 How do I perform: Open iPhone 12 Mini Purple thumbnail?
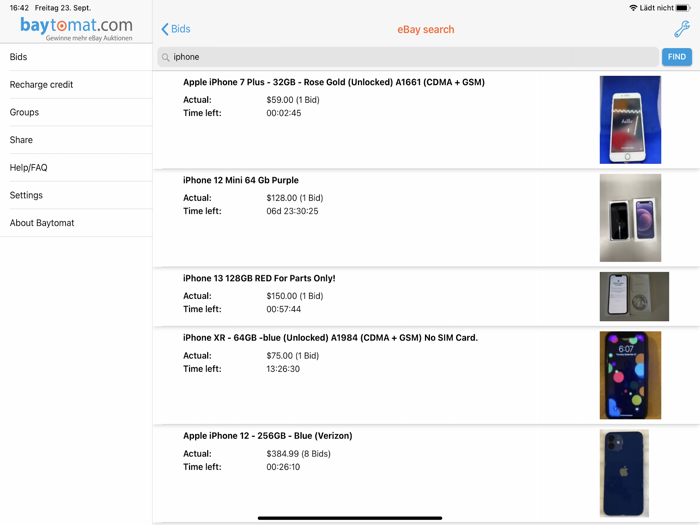click(x=630, y=218)
